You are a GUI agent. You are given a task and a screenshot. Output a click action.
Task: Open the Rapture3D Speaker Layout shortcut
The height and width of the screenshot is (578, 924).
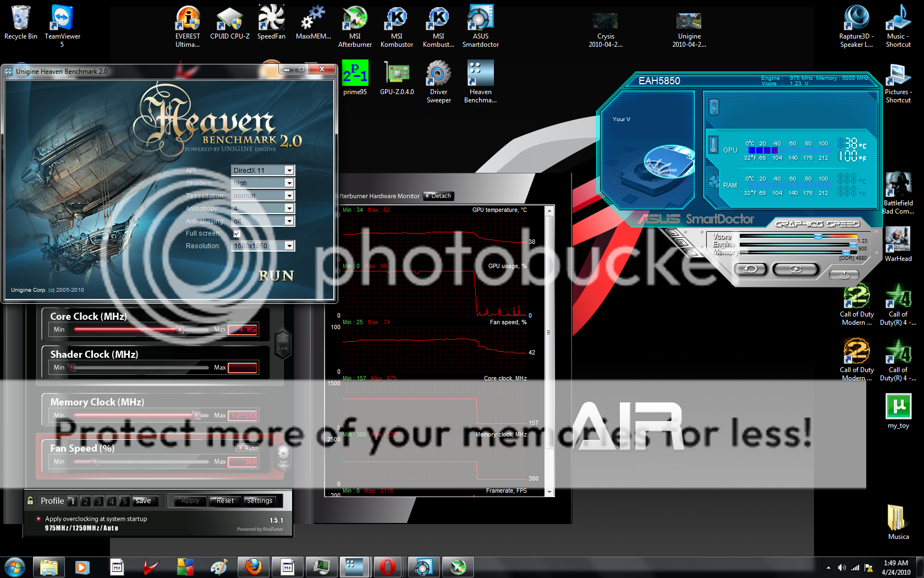pyautogui.click(x=856, y=26)
